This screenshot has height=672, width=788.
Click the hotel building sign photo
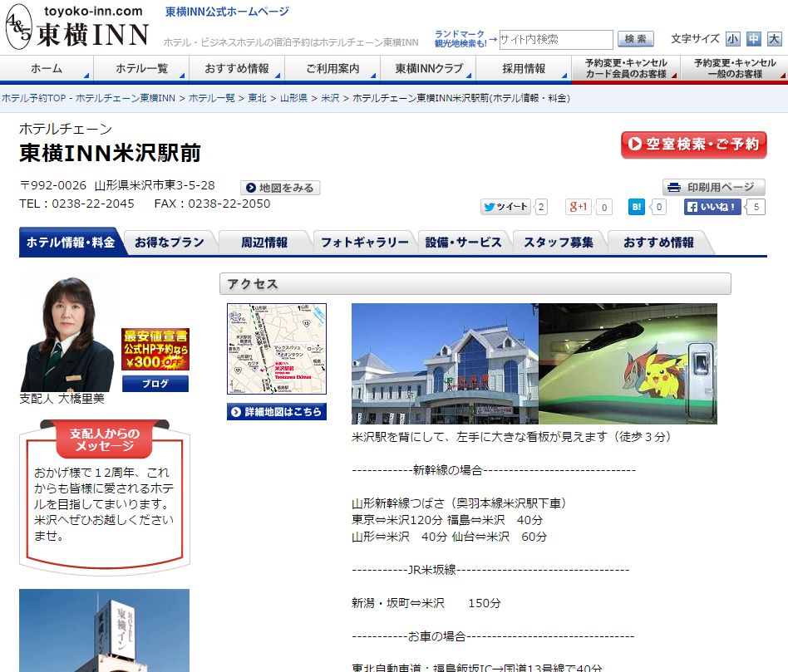[x=104, y=630]
